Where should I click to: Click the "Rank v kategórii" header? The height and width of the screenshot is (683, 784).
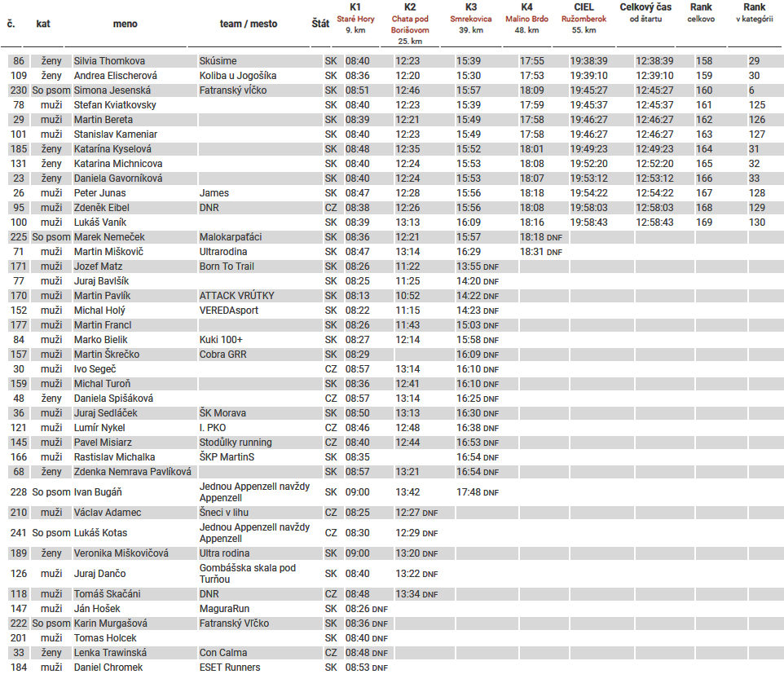pos(754,12)
